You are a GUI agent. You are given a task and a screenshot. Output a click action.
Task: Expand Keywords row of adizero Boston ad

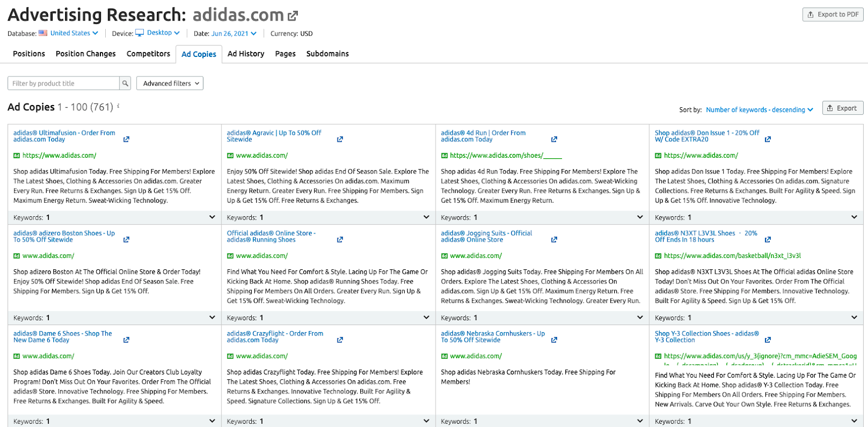pyautogui.click(x=212, y=318)
